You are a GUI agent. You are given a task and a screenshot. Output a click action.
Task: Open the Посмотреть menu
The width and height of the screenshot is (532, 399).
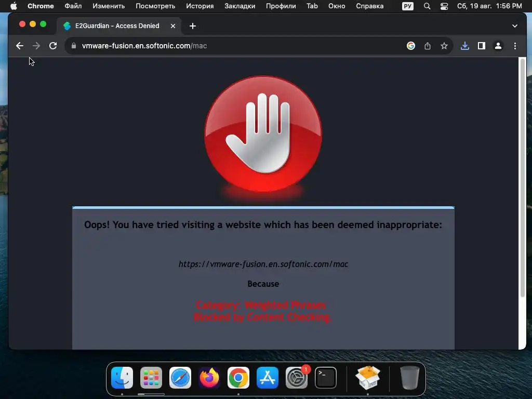pos(155,6)
